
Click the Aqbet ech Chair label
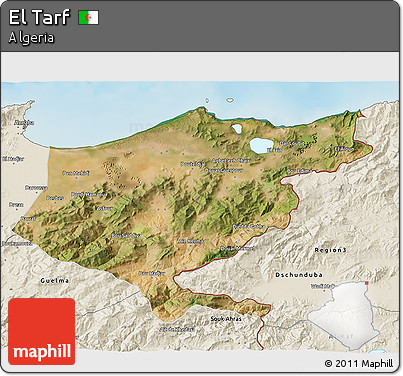[231, 161]
